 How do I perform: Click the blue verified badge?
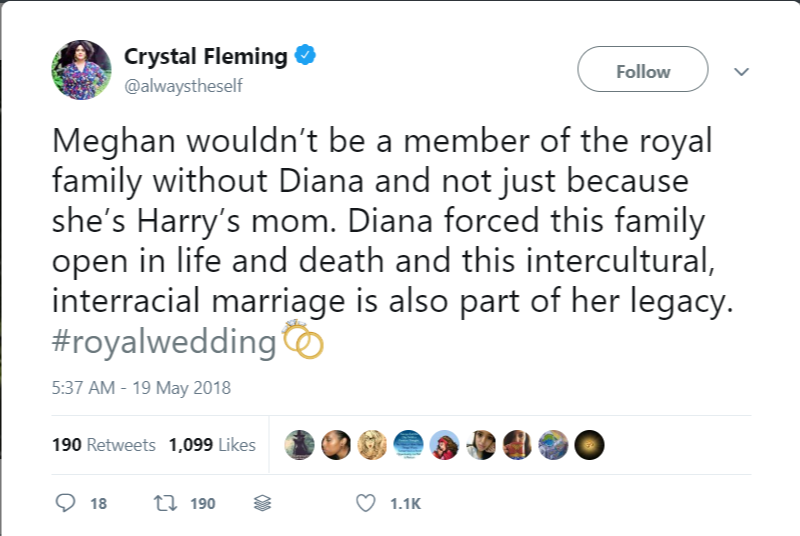point(306,56)
